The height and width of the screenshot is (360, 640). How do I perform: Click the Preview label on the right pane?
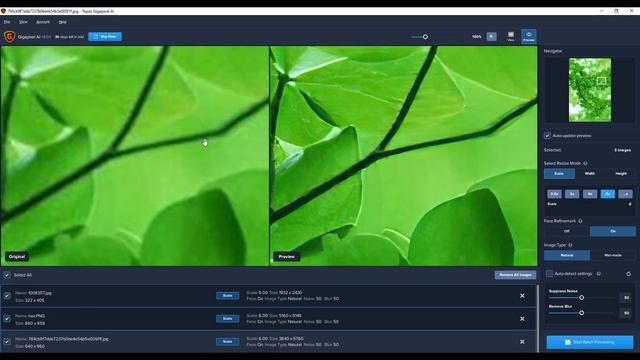[286, 257]
